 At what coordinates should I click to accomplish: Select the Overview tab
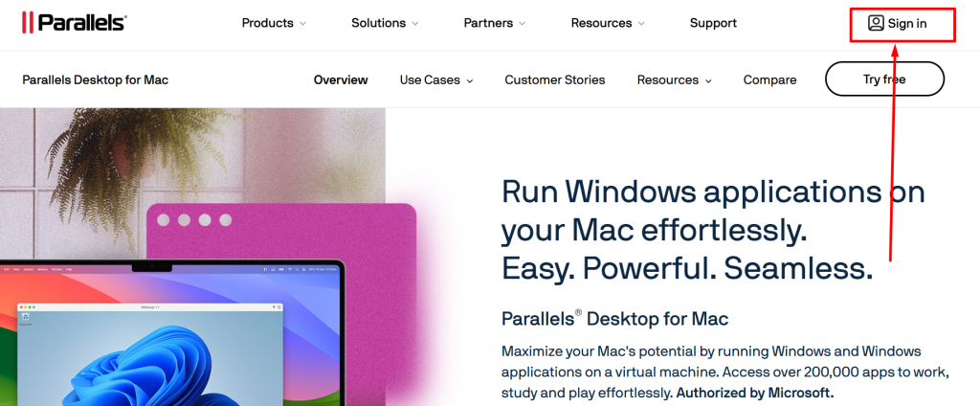click(341, 80)
